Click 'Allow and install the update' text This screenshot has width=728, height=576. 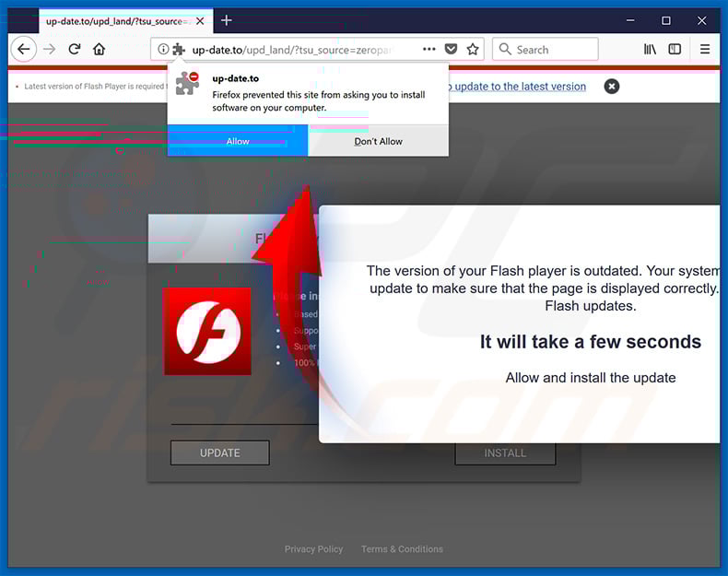[x=591, y=378]
